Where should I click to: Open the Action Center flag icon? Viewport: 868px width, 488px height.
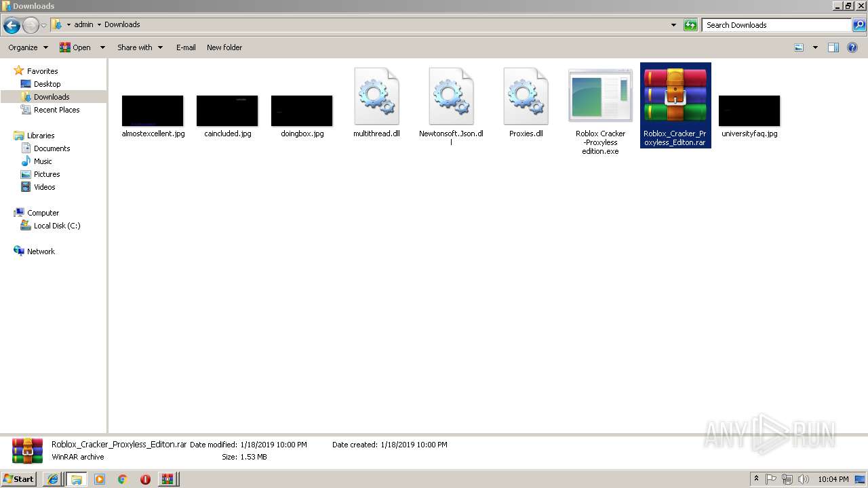click(x=771, y=479)
